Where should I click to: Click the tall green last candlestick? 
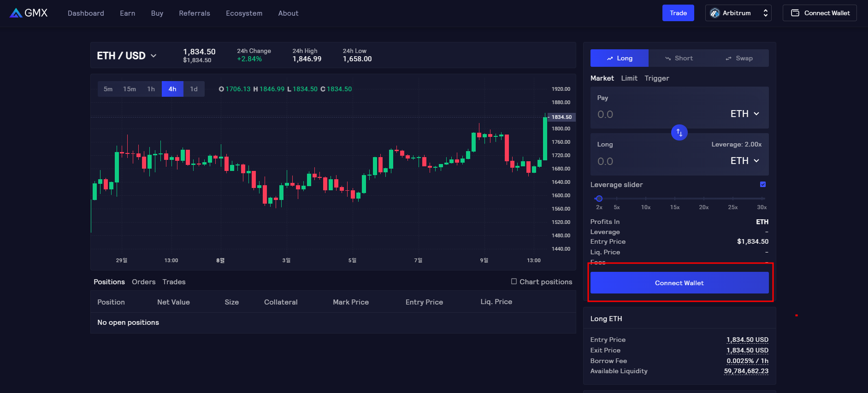pyautogui.click(x=545, y=138)
